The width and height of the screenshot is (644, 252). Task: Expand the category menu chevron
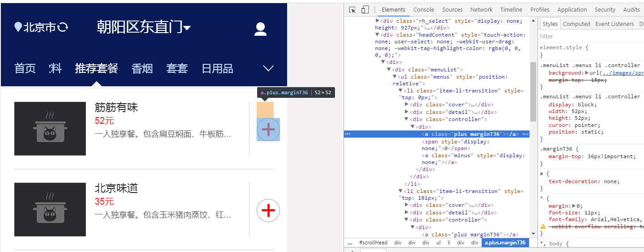[268, 68]
